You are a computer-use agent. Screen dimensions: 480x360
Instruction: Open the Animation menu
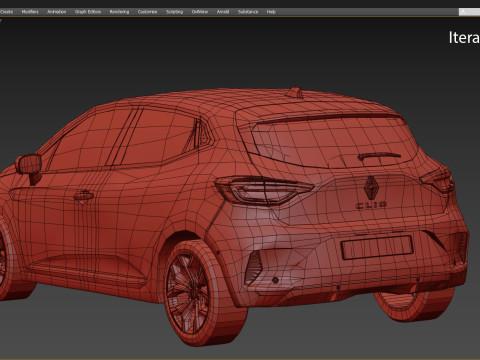56,12
